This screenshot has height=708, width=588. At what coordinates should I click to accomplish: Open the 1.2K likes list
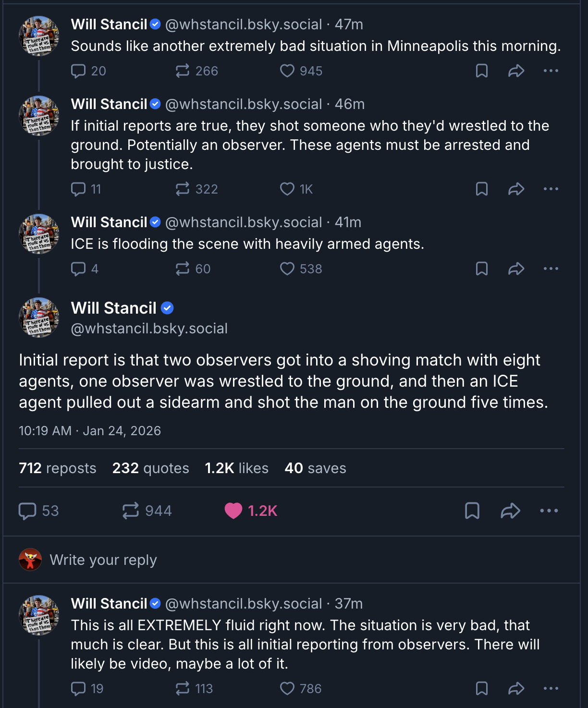[236, 468]
